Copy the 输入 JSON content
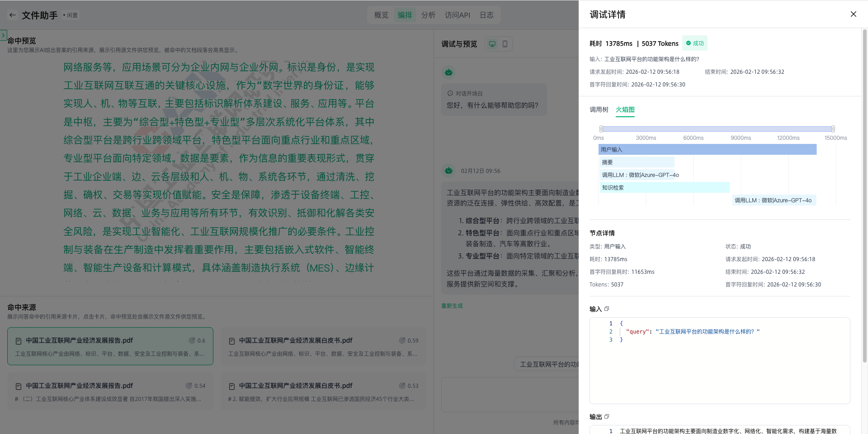This screenshot has width=868, height=434. pos(607,309)
